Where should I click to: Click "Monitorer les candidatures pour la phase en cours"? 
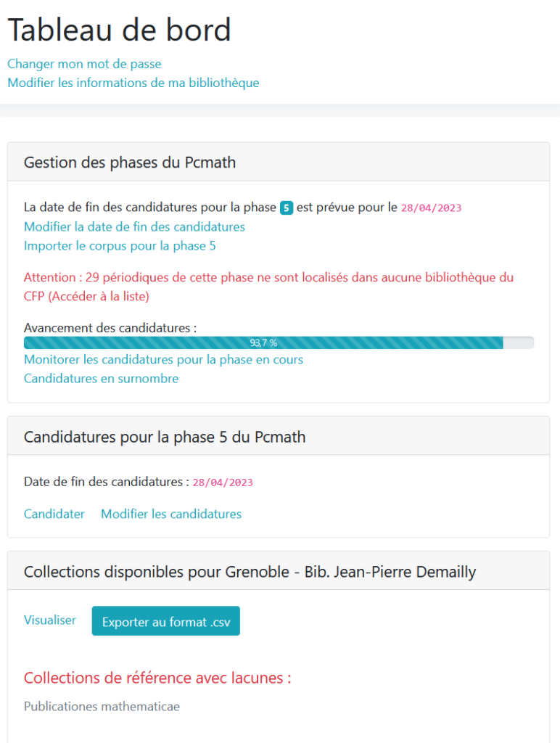[x=163, y=359]
